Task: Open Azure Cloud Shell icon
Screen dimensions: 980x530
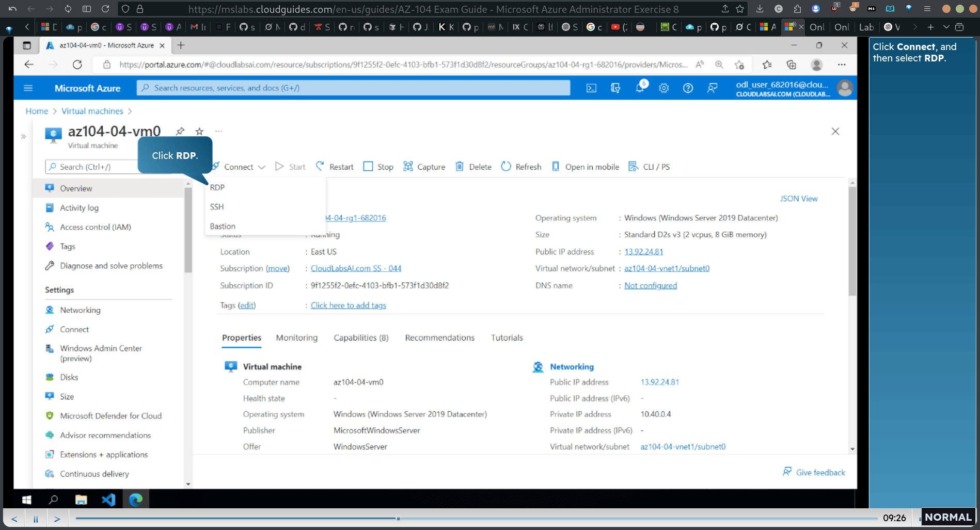Action: click(591, 88)
